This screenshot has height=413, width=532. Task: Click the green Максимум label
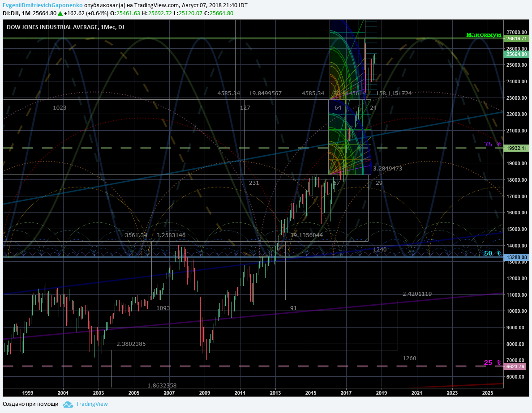(484, 34)
